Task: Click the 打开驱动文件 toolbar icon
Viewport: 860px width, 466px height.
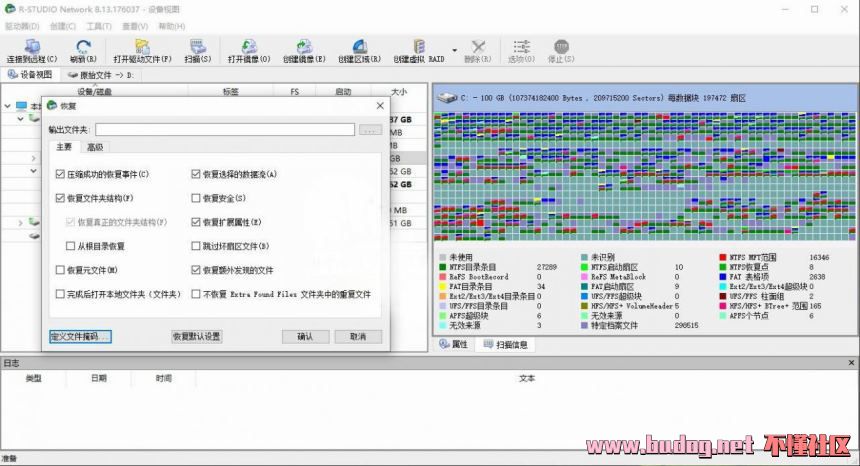Action: click(142, 47)
